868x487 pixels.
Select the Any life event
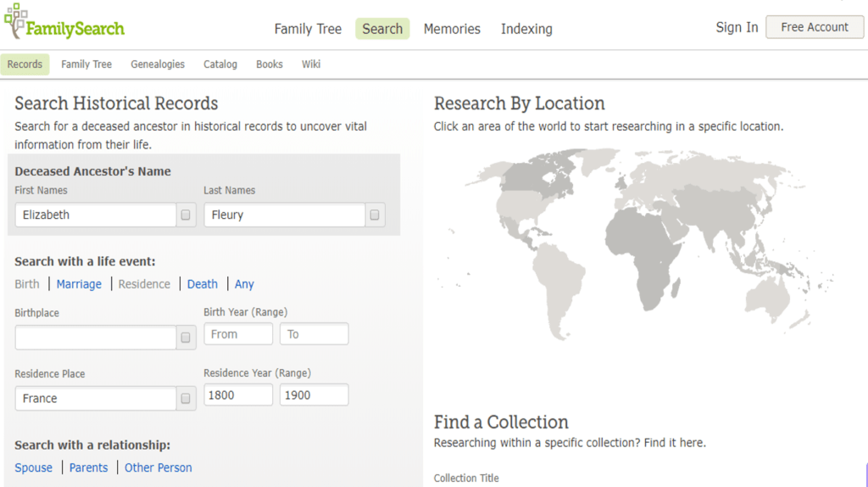pyautogui.click(x=244, y=284)
